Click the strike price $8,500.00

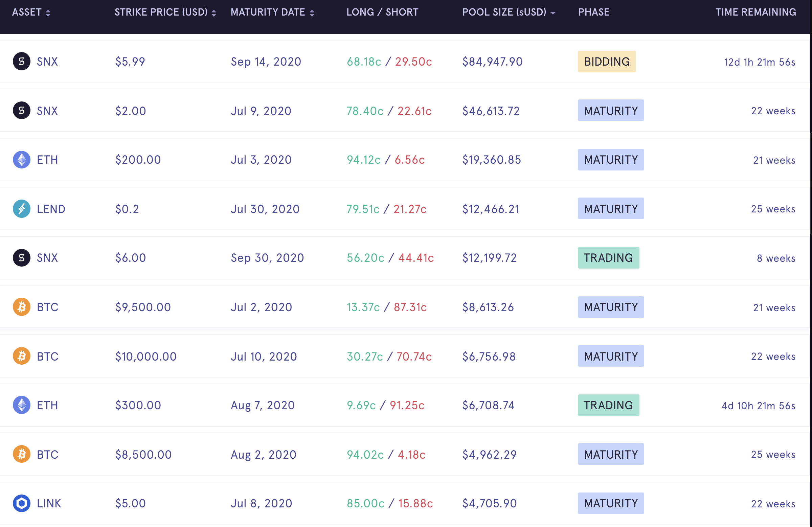[x=143, y=455]
